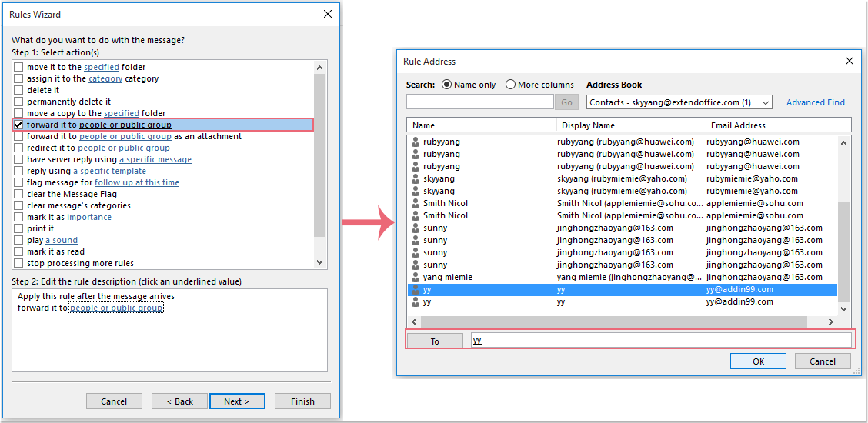
Task: Click the contact icon beside yang miemie
Action: pyautogui.click(x=416, y=277)
